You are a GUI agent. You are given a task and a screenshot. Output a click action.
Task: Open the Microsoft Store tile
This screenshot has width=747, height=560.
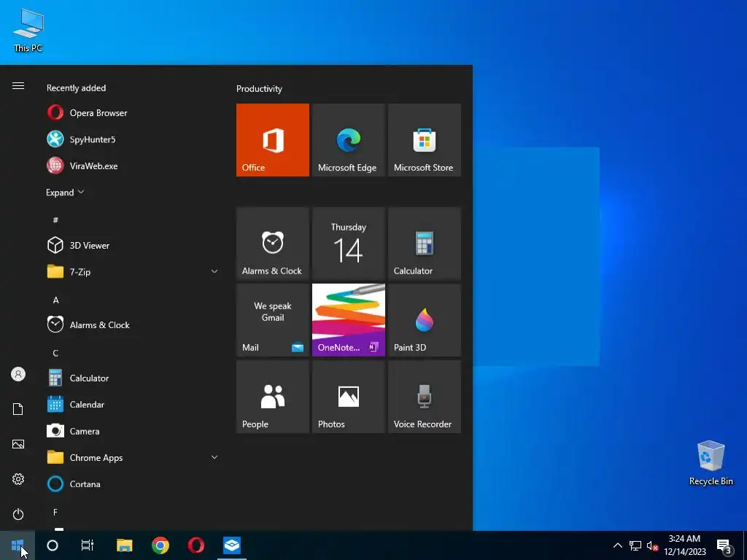click(425, 140)
